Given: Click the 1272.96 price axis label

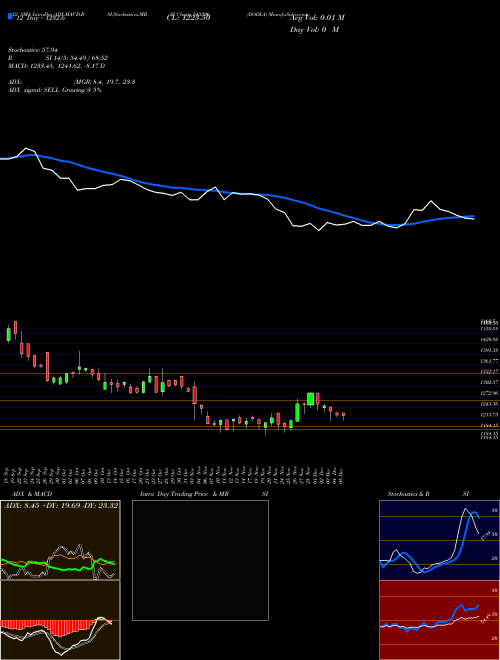Looking at the screenshot, I should (490, 393).
